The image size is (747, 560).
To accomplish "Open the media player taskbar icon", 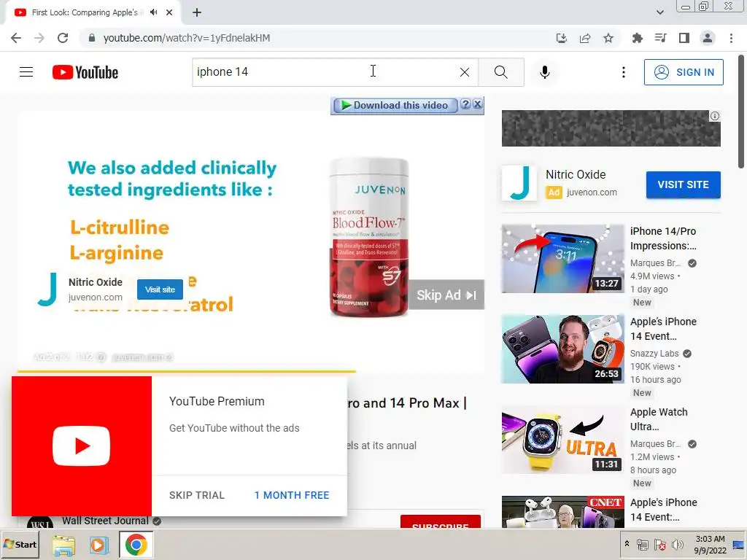I will [x=99, y=545].
